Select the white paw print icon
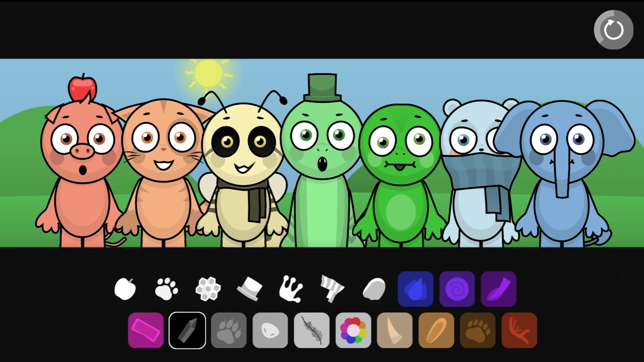The height and width of the screenshot is (362, 644). (166, 289)
